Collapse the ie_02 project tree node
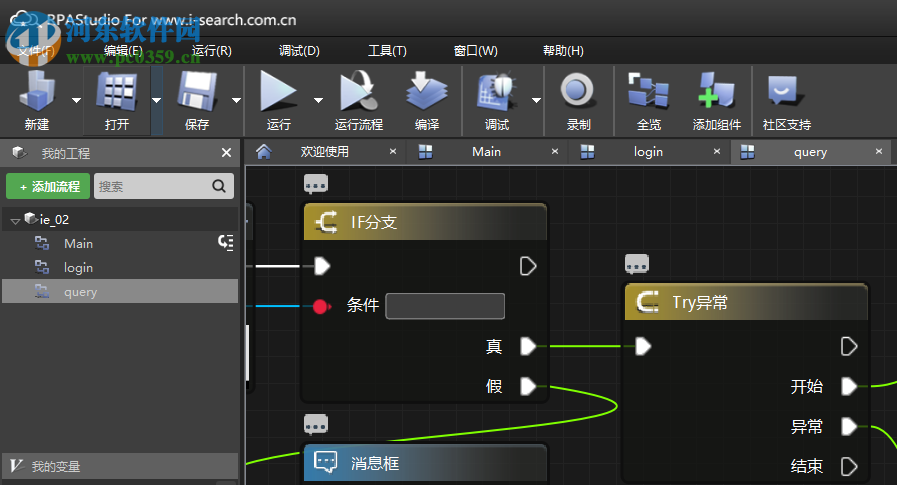897x485 pixels. click(15, 220)
